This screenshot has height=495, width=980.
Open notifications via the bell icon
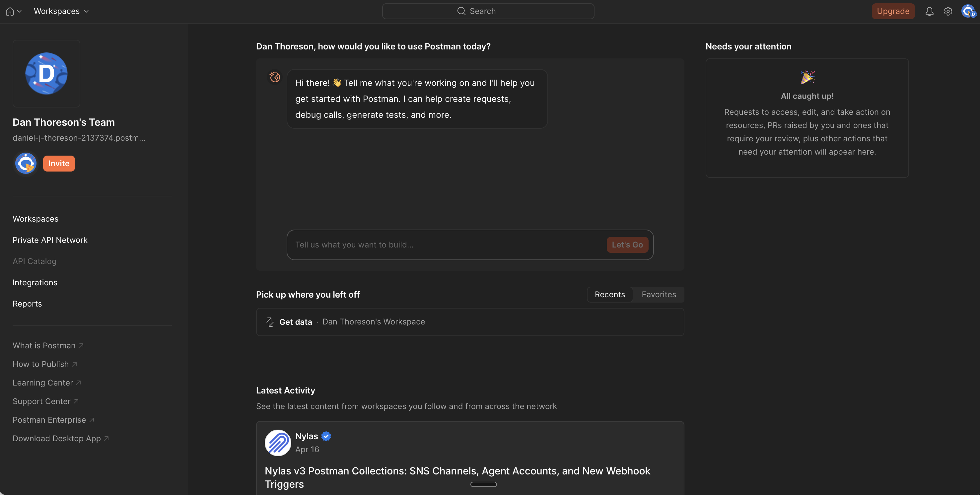929,11
